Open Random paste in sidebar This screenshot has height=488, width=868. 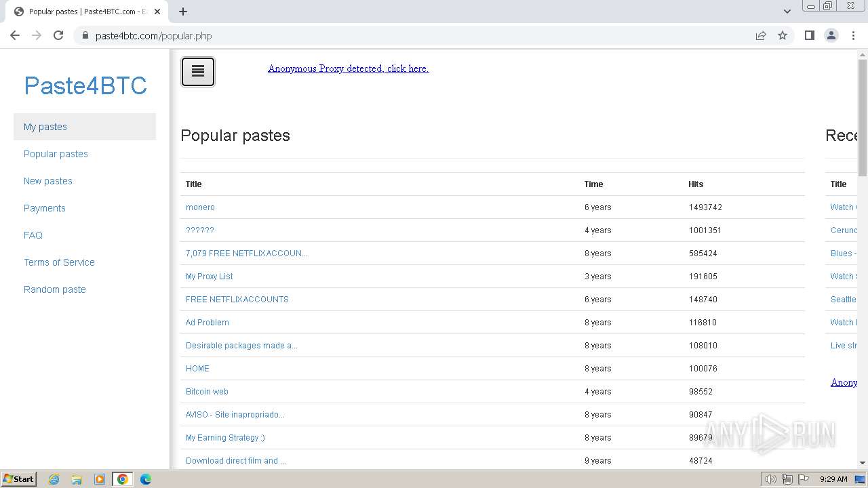85,289
